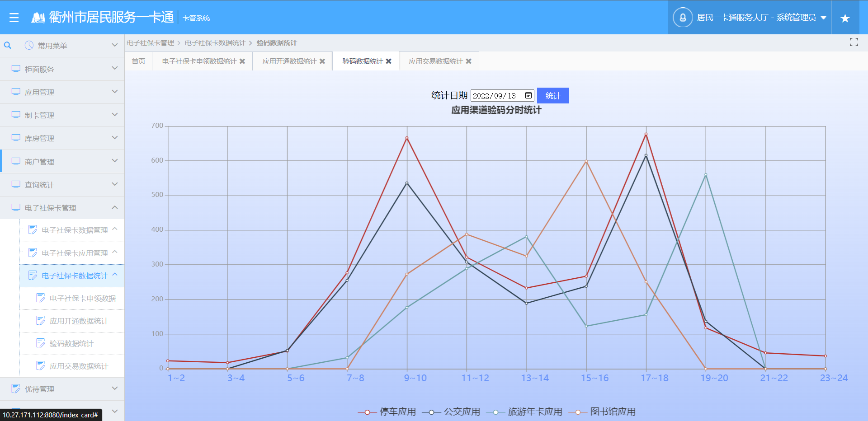Close the 电子社保卡申领数据统计 tab
This screenshot has height=421, width=868.
242,61
